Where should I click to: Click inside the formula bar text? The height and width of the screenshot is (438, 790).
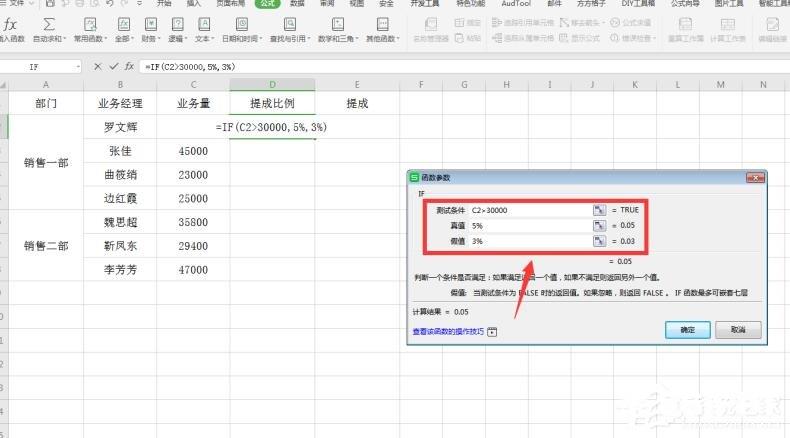(x=190, y=67)
